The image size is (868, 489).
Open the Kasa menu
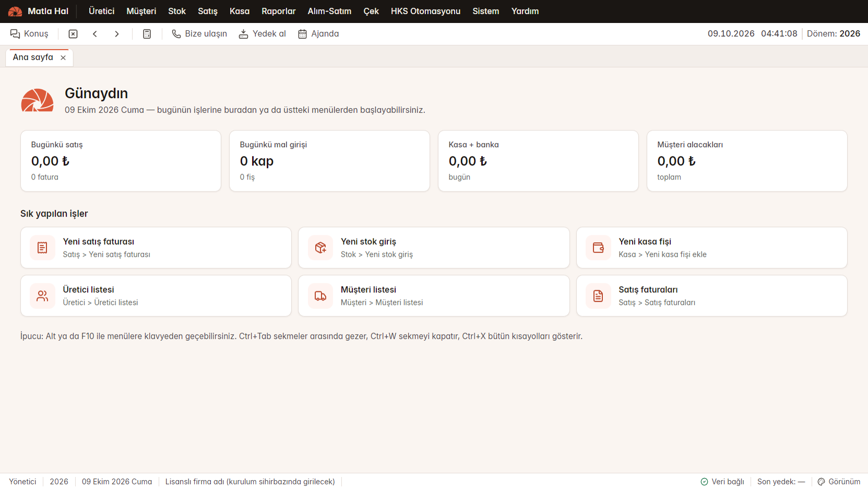pos(240,11)
